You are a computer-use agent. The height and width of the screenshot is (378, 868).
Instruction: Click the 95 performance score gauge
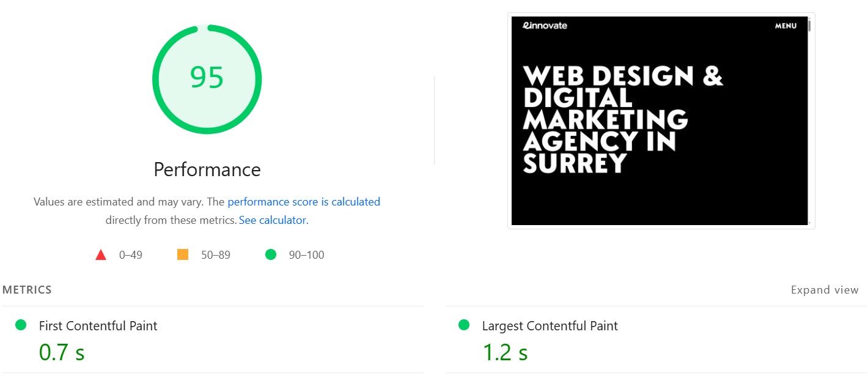[207, 78]
